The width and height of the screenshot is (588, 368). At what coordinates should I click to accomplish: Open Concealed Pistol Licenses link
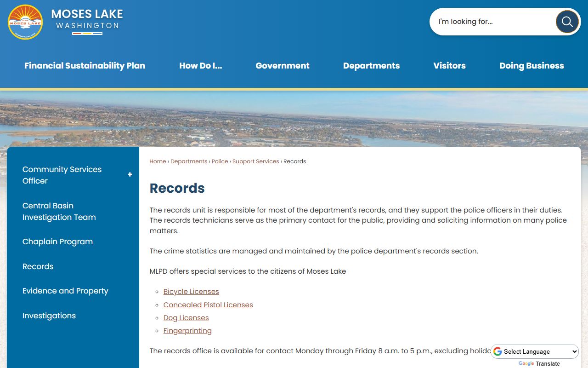click(208, 305)
